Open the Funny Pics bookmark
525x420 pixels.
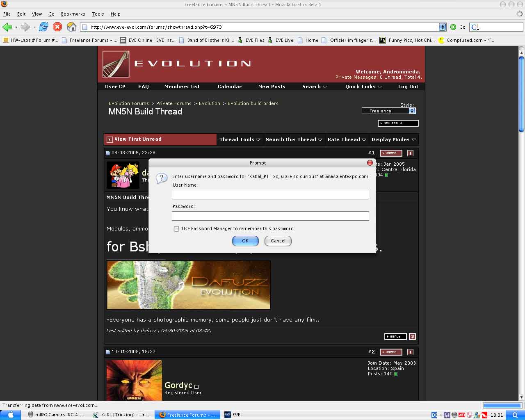(x=407, y=40)
